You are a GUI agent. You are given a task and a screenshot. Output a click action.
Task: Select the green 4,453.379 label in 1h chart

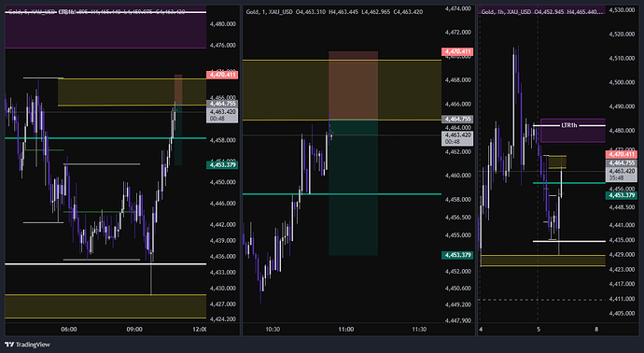click(x=622, y=195)
